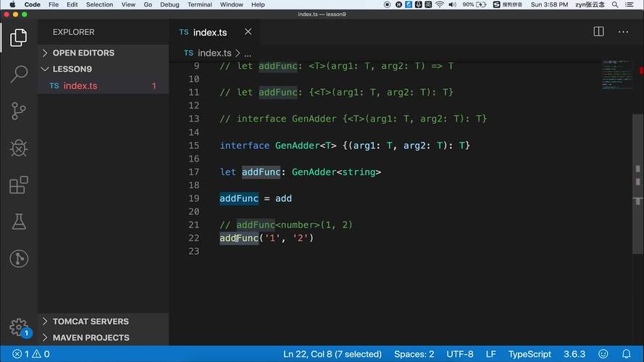Open Source Control view icon
Viewport: 644px width, 362px height.
coord(19,111)
